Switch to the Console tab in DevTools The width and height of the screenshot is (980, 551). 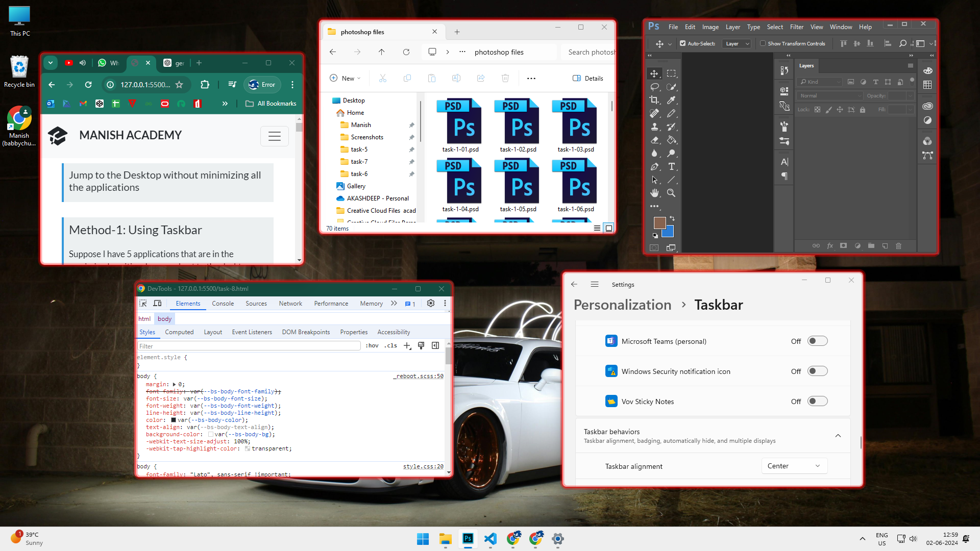[223, 303]
